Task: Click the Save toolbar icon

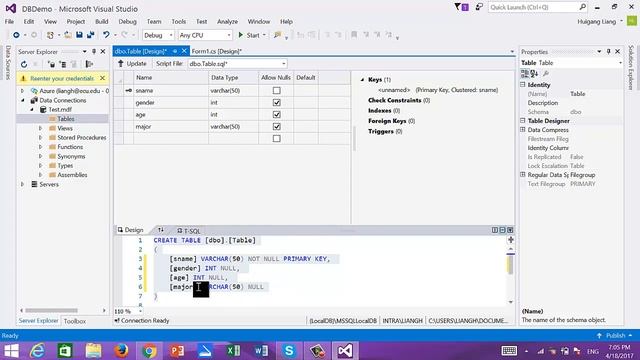Action: [x=79, y=35]
